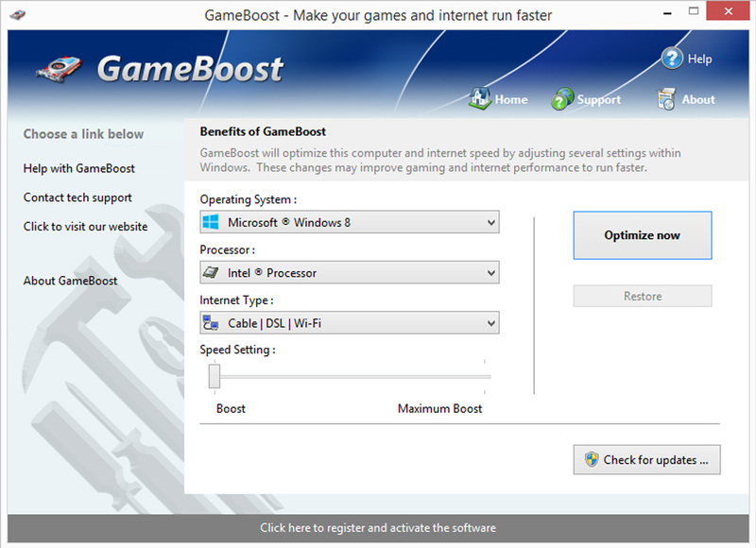The image size is (756, 548).
Task: Click register and activate the software bar
Action: [x=378, y=528]
